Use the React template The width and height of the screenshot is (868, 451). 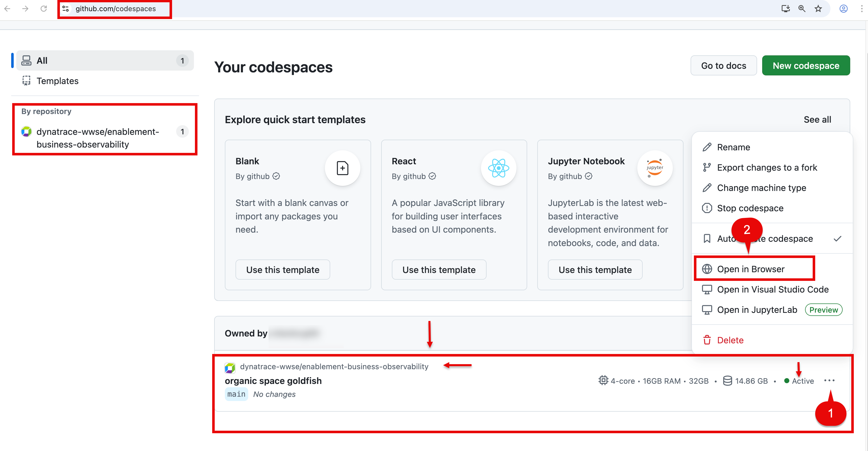pos(439,270)
